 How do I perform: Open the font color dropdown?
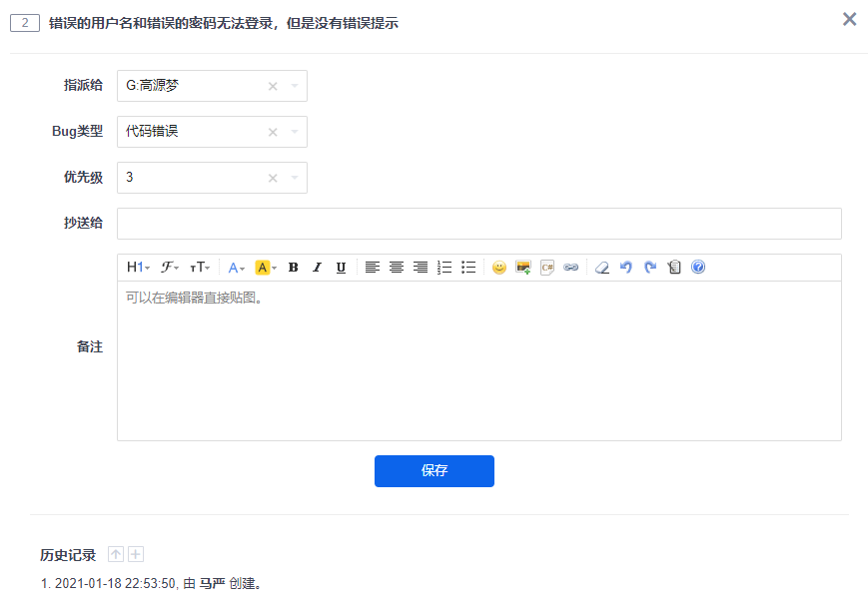[236, 267]
